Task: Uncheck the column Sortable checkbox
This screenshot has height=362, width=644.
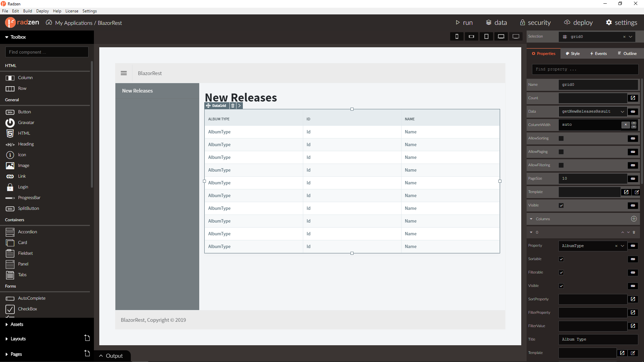Action: [x=561, y=259]
